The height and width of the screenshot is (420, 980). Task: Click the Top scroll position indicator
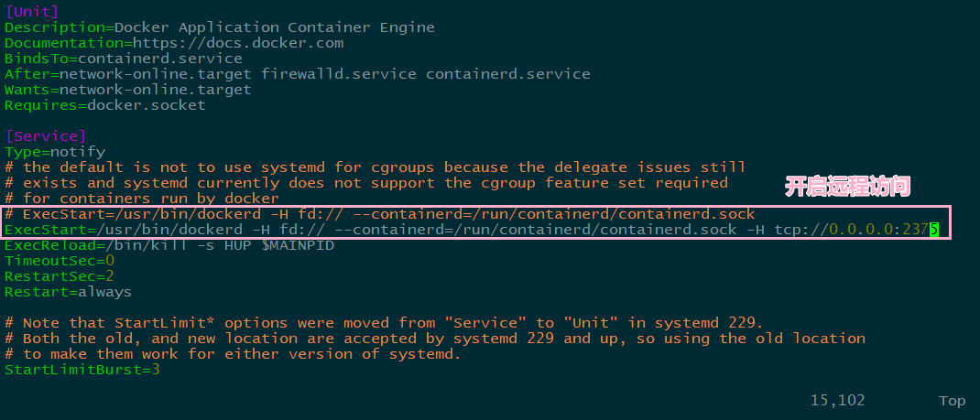(952, 401)
